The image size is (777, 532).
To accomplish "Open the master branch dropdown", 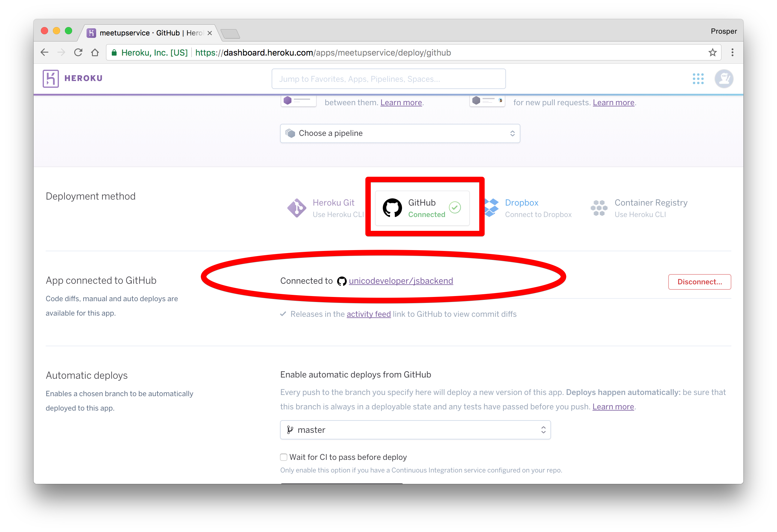I will coord(415,430).
